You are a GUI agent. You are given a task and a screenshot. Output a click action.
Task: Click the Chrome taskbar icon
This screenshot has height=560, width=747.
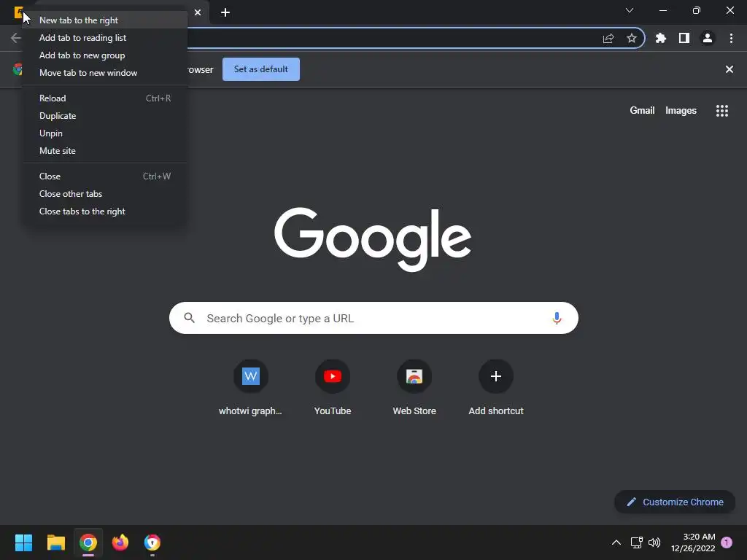click(x=88, y=542)
